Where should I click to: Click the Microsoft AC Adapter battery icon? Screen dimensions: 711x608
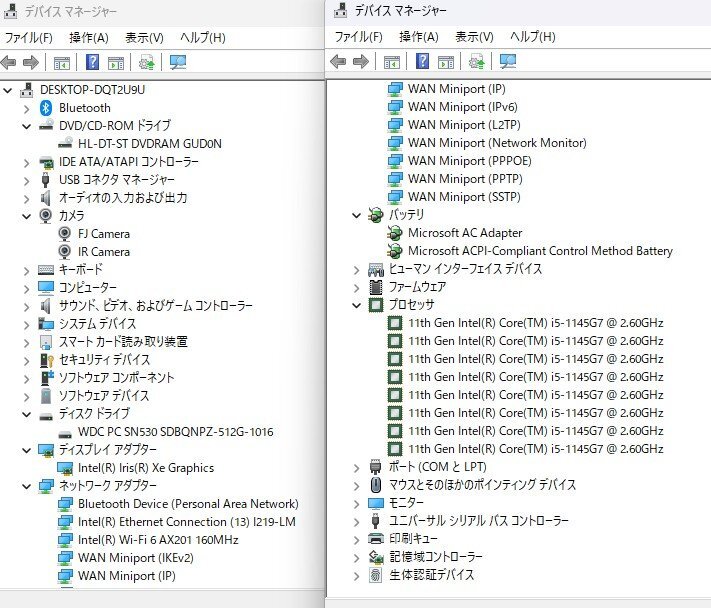pyautogui.click(x=394, y=233)
